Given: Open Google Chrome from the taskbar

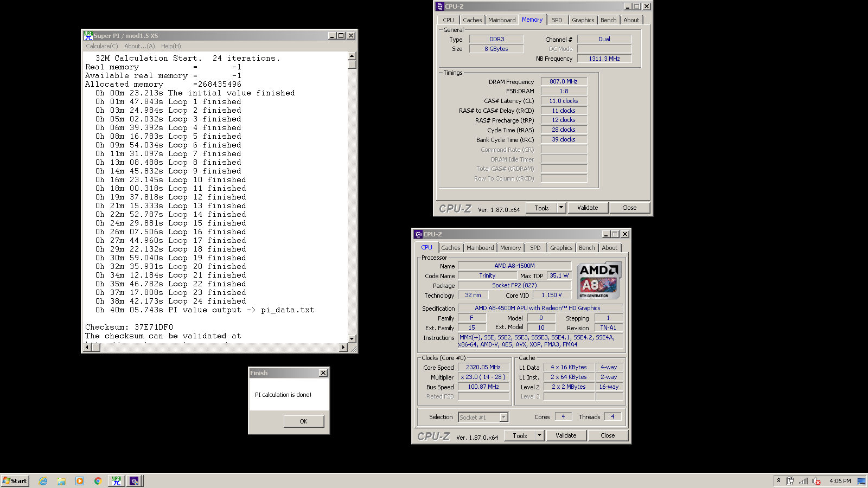Looking at the screenshot, I should point(98,481).
